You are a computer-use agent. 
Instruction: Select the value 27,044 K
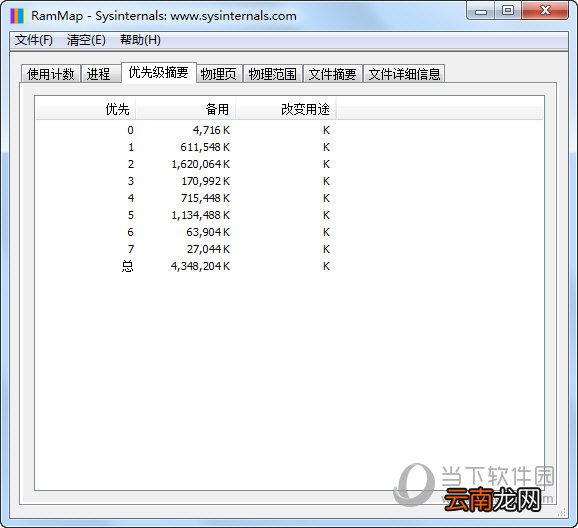click(208, 249)
